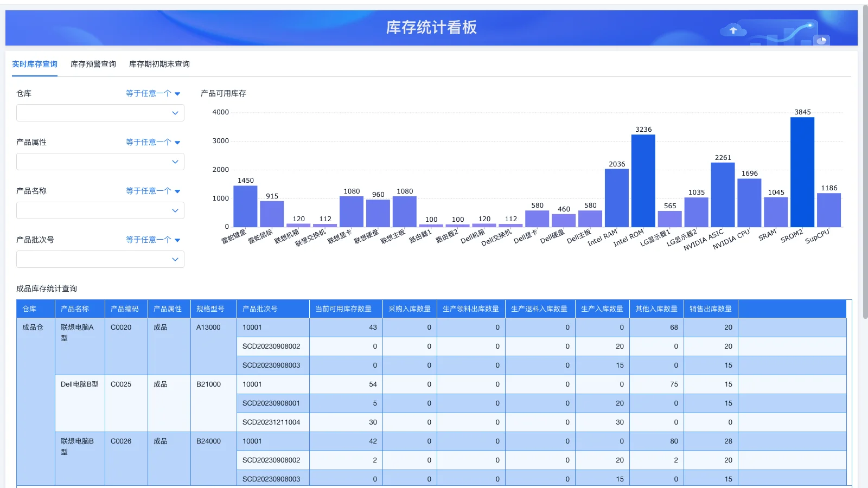This screenshot has height=488, width=868.
Task: Open the 产品批次号 selection dropdown
Action: point(100,259)
